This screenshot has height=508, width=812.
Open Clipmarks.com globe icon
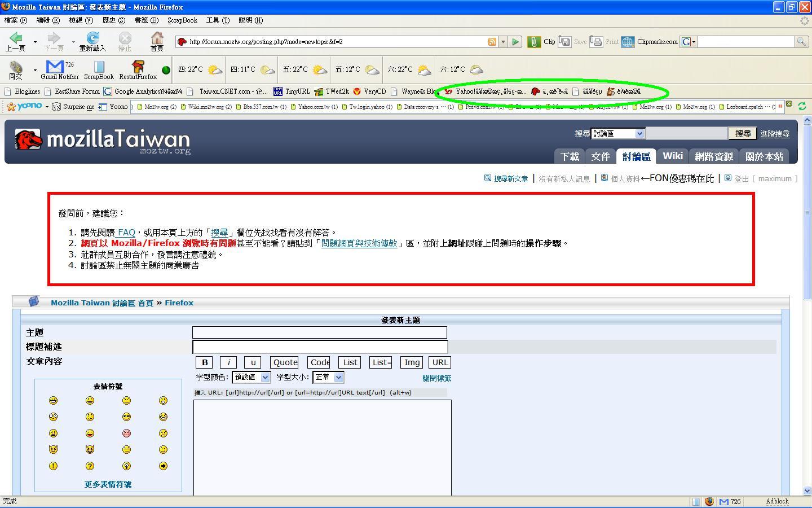tap(628, 42)
